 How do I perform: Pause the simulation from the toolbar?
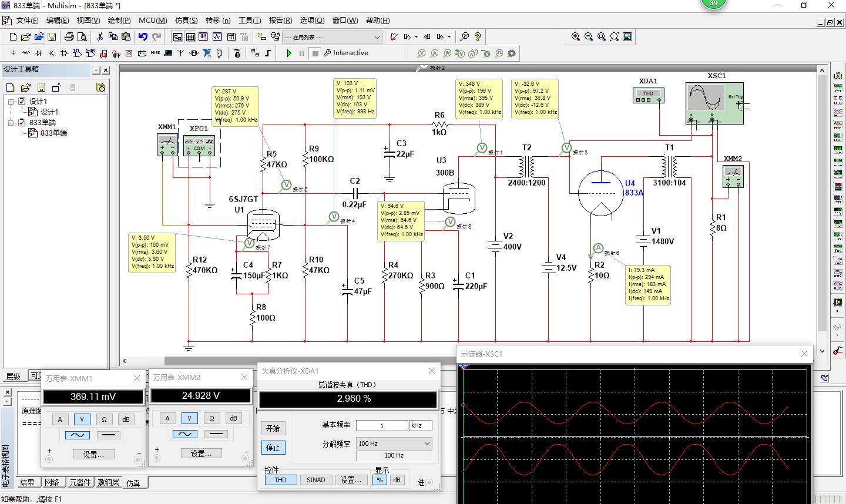click(x=302, y=53)
